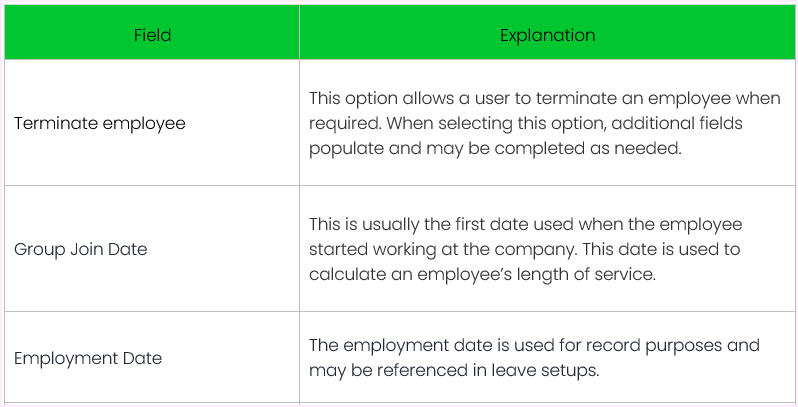Click the Field column header
The width and height of the screenshot is (798, 407).
[x=152, y=35]
